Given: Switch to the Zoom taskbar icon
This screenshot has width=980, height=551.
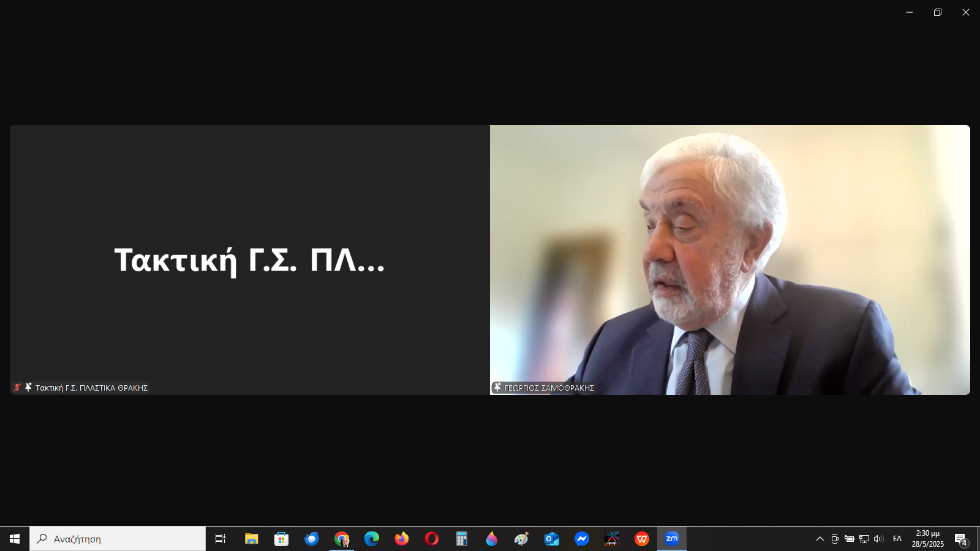Looking at the screenshot, I should [672, 539].
